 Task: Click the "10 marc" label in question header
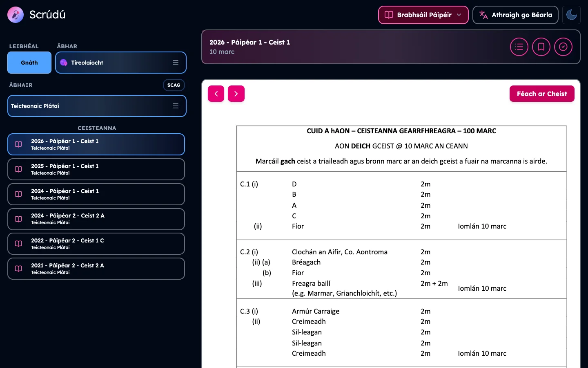222,52
